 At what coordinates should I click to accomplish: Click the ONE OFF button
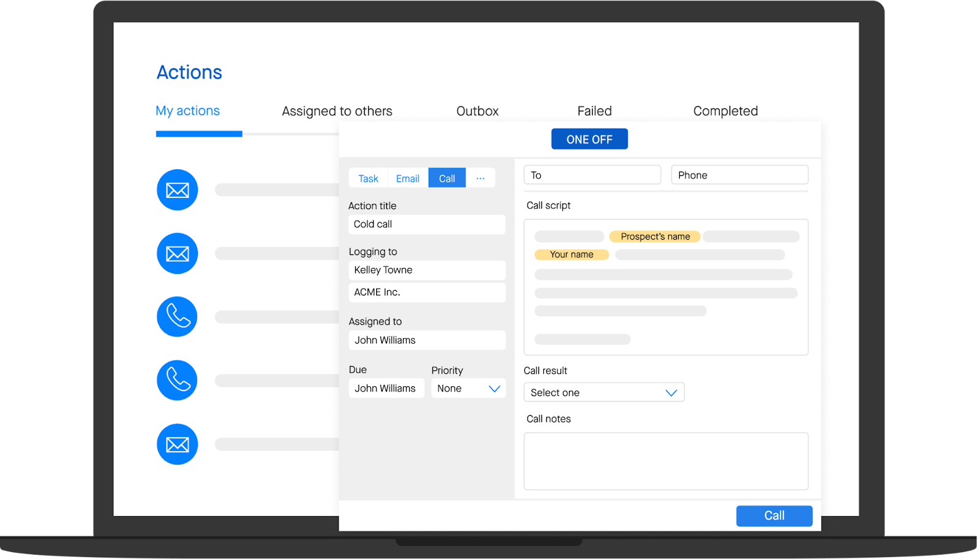(x=589, y=139)
